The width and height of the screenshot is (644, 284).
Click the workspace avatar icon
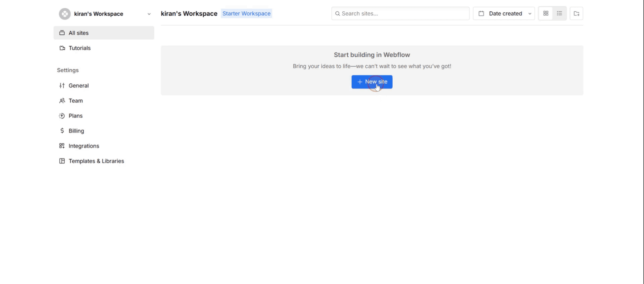click(x=65, y=14)
